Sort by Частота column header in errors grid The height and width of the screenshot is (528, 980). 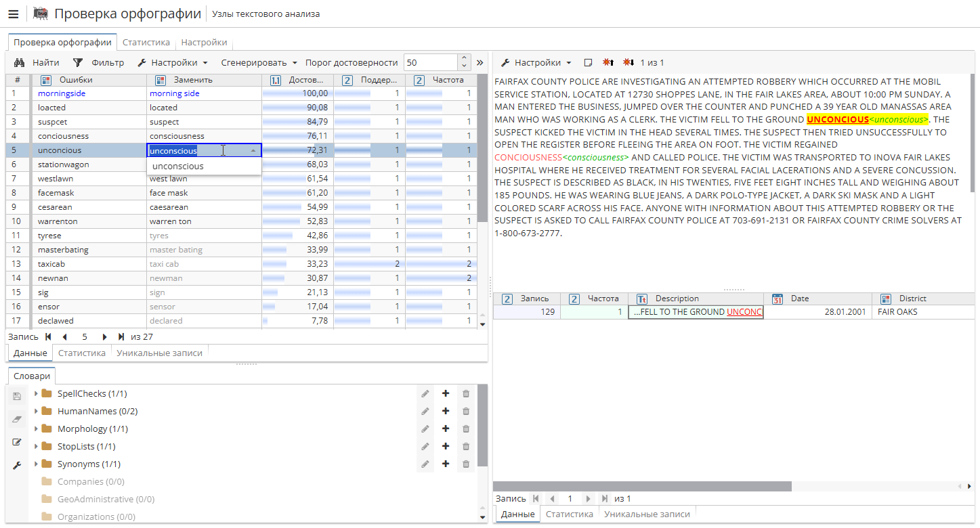click(441, 80)
